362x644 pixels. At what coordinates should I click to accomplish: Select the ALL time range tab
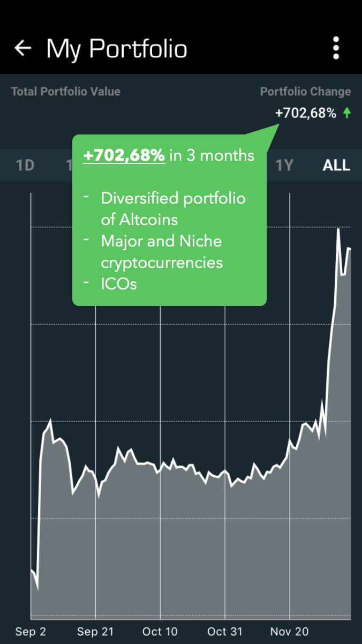click(336, 165)
